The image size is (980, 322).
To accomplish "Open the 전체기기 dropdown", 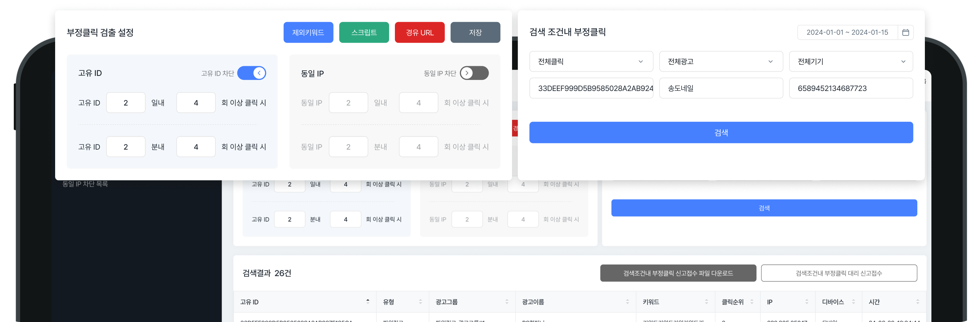I will point(851,61).
